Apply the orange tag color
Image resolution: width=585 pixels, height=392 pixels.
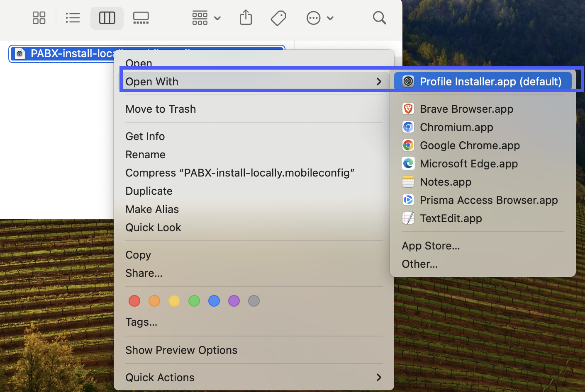click(x=154, y=301)
